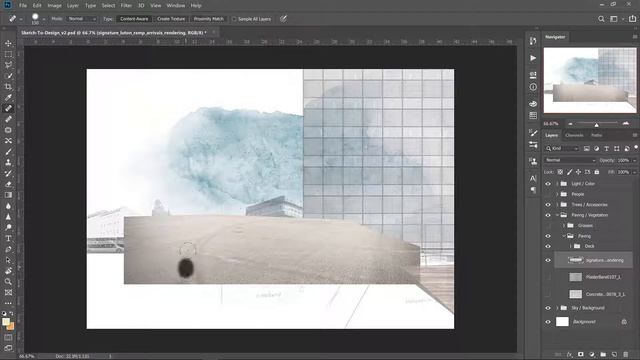The height and width of the screenshot is (360, 640).
Task: Click the Navigator zoom slider
Action: [597, 124]
